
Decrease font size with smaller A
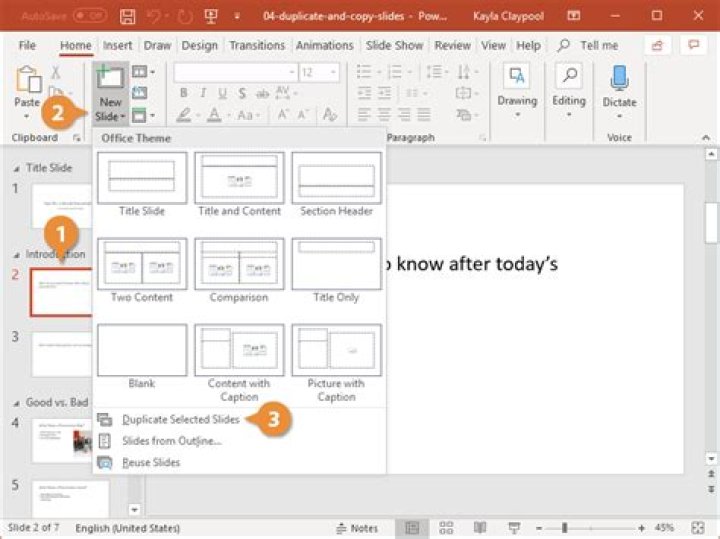click(303, 114)
